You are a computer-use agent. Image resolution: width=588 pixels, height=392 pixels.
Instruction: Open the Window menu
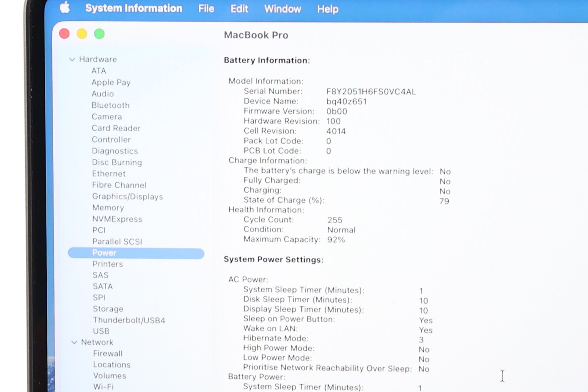coord(282,9)
